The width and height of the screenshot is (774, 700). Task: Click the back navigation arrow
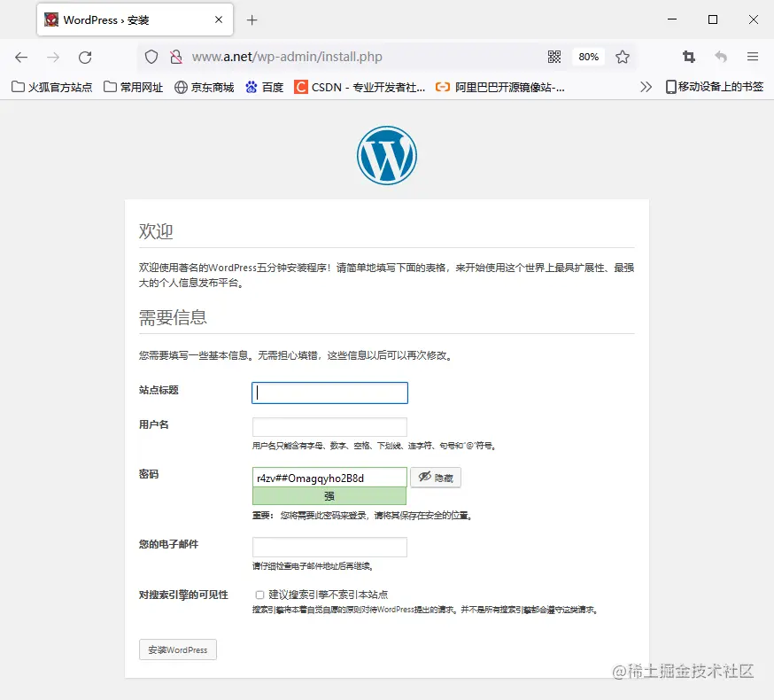pos(21,56)
